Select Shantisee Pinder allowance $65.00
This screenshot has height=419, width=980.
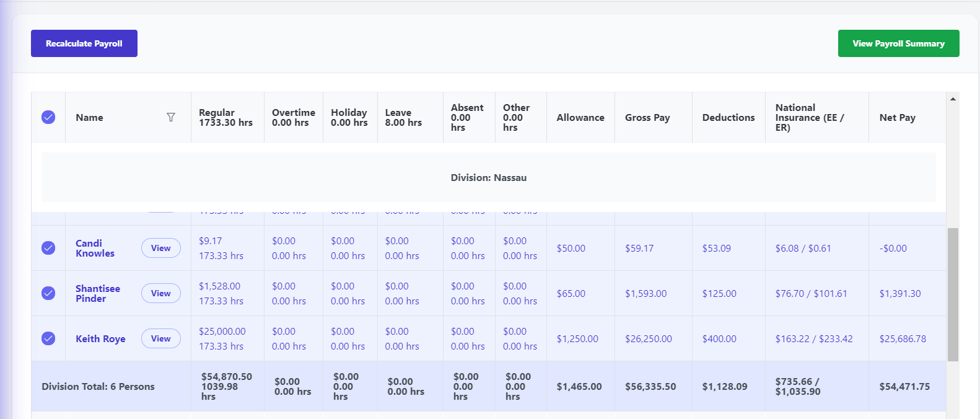(571, 293)
